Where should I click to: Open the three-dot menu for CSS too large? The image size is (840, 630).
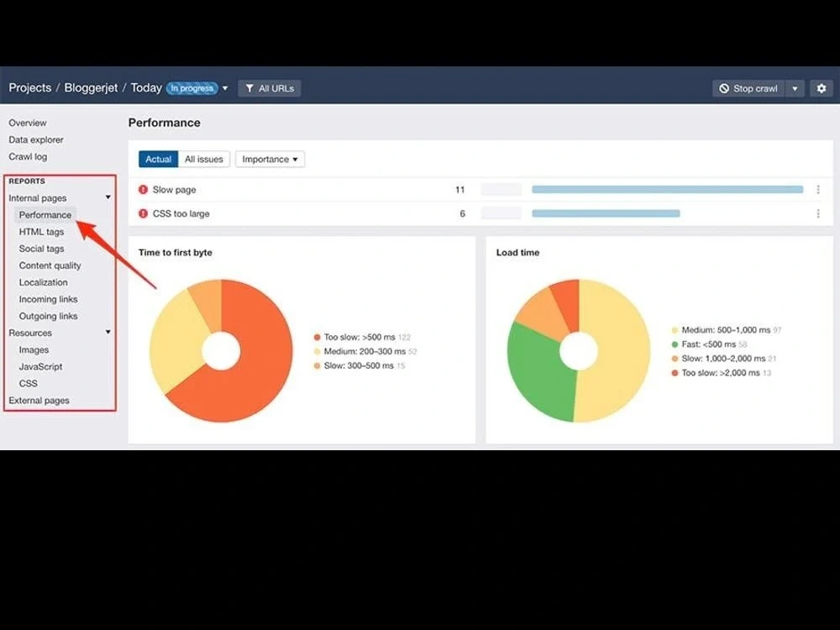point(818,213)
